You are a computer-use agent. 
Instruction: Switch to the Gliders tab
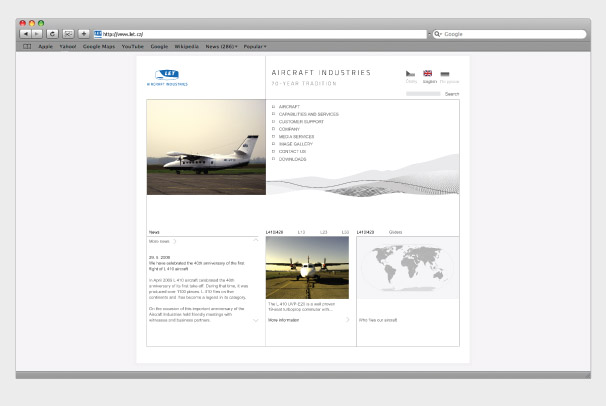396,231
